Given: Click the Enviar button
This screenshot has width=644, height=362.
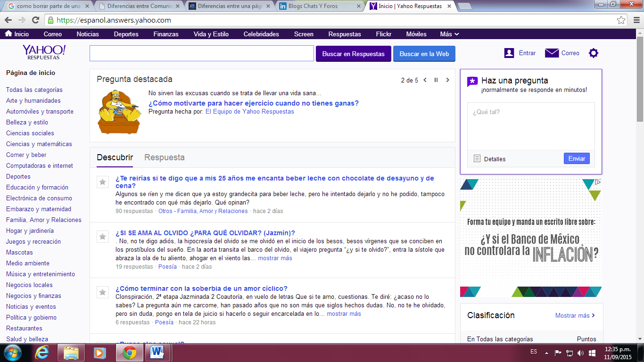Looking at the screenshot, I should 577,159.
